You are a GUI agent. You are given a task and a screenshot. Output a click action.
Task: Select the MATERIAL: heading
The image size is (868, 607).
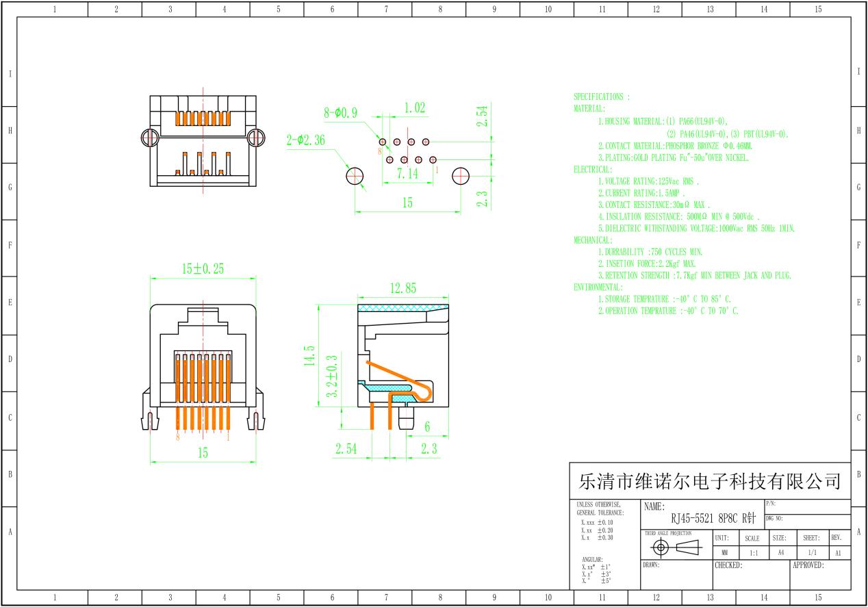(589, 109)
